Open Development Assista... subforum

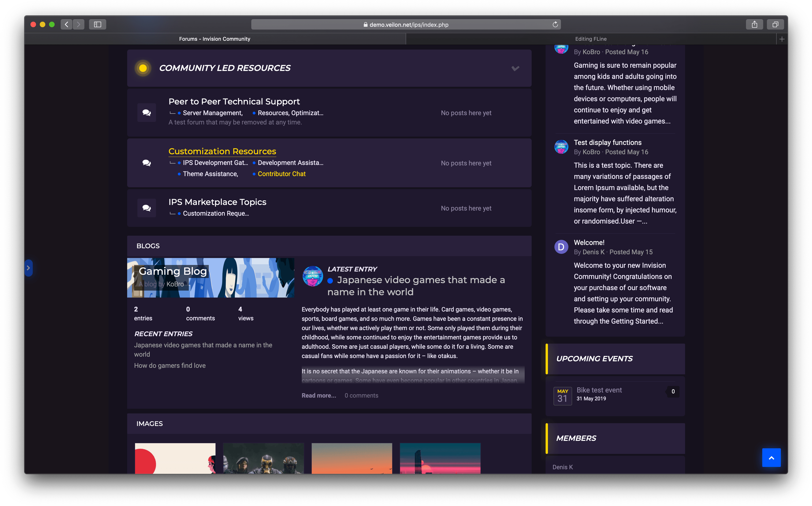coord(291,163)
